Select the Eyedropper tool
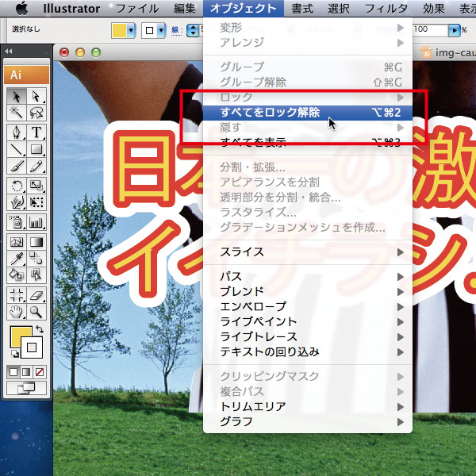476x476 pixels. (17, 258)
